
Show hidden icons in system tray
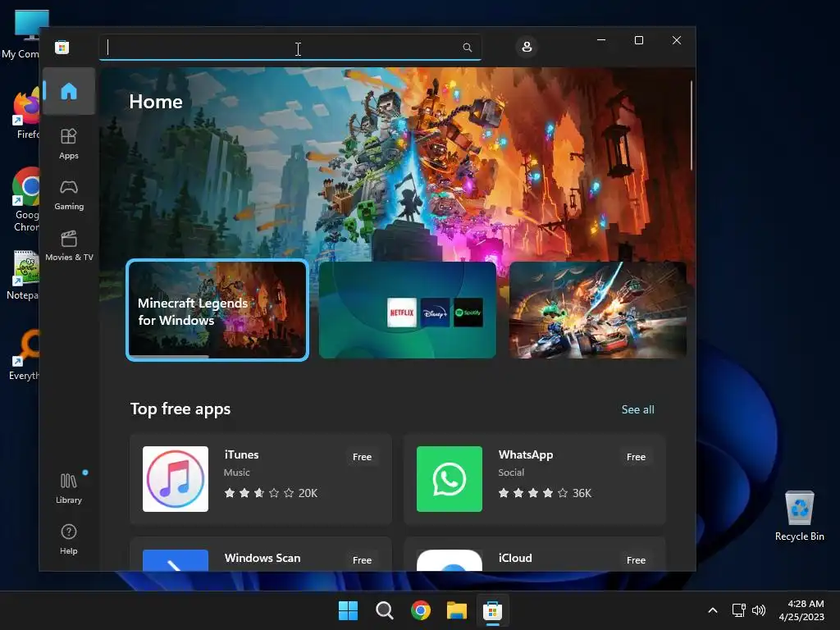[713, 610]
